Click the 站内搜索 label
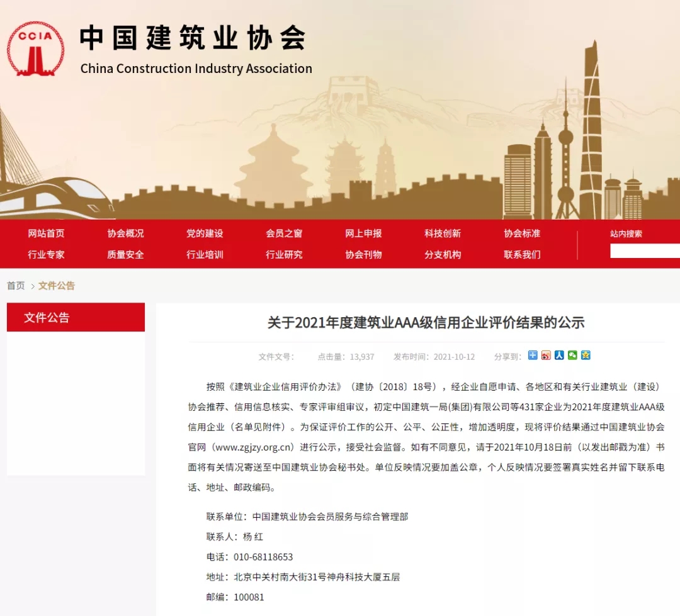The width and height of the screenshot is (680, 616). (x=626, y=234)
